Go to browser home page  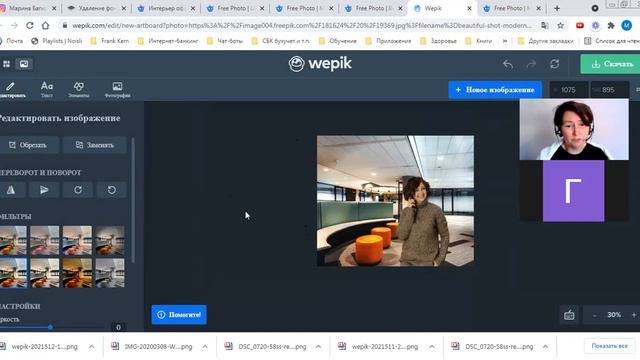[45, 25]
